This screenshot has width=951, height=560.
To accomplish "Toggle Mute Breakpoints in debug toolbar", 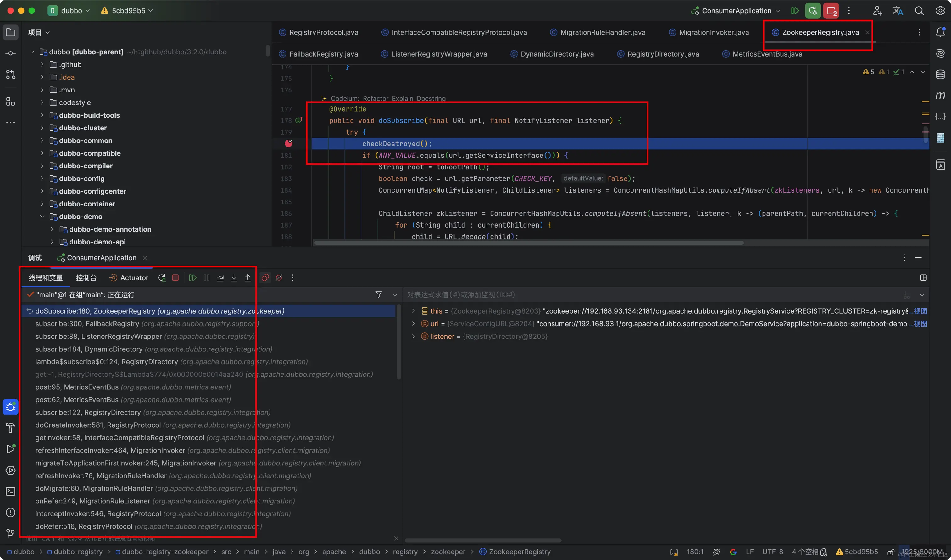I will tap(279, 278).
